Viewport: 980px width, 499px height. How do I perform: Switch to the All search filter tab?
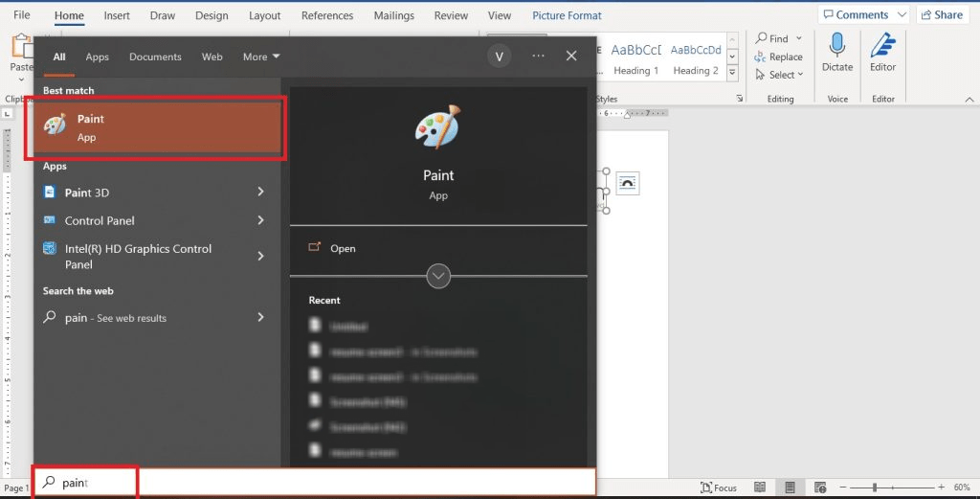(x=59, y=57)
